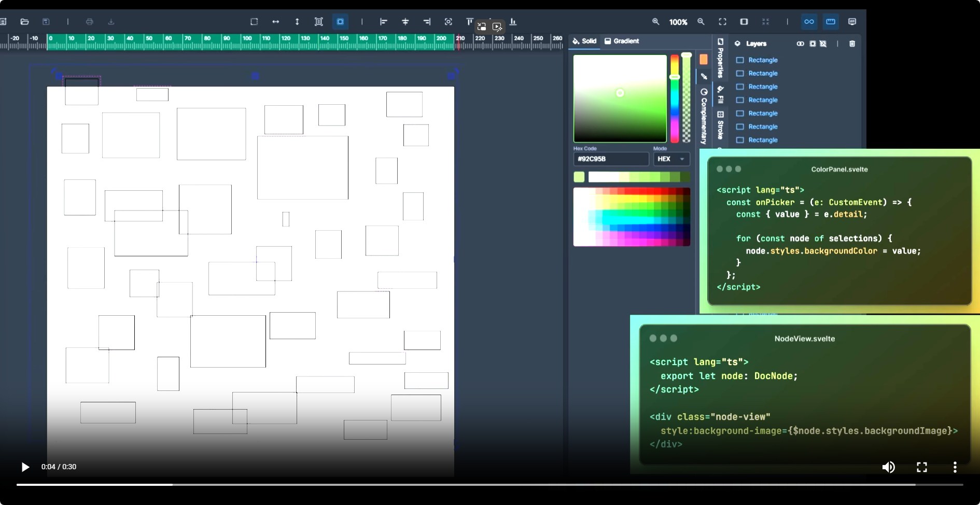This screenshot has height=505, width=980.
Task: Click the fit-to-artboard icon with brackets
Action: [319, 22]
